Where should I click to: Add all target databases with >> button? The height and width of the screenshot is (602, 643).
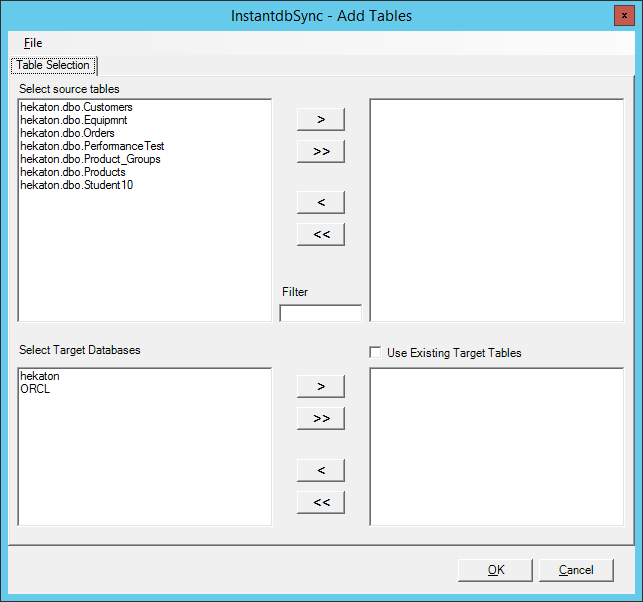click(x=321, y=418)
